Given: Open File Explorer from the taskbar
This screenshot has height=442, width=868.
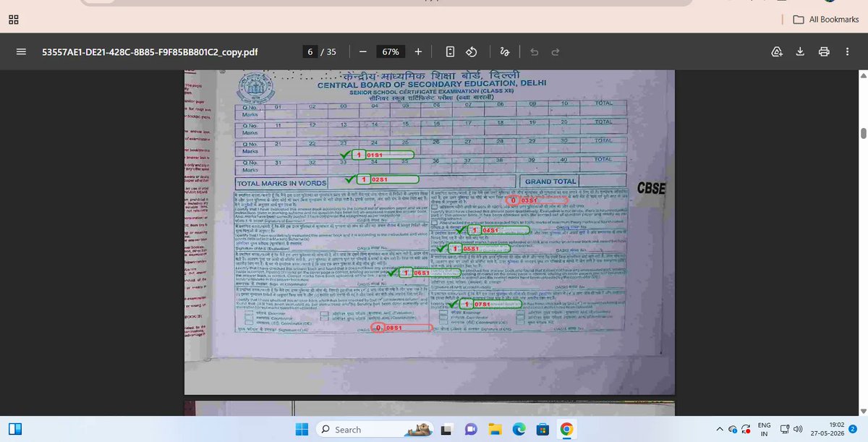Looking at the screenshot, I should (493, 429).
